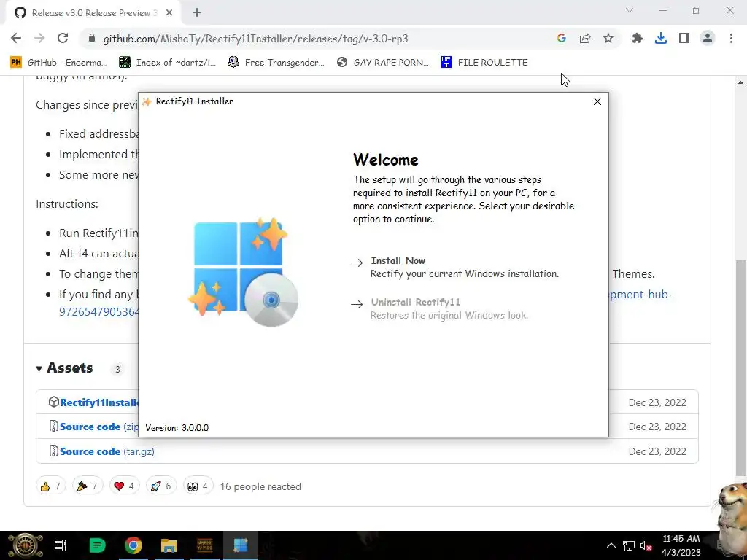Click the party popper reaction
Image resolution: width=747 pixels, height=560 pixels.
click(88, 486)
